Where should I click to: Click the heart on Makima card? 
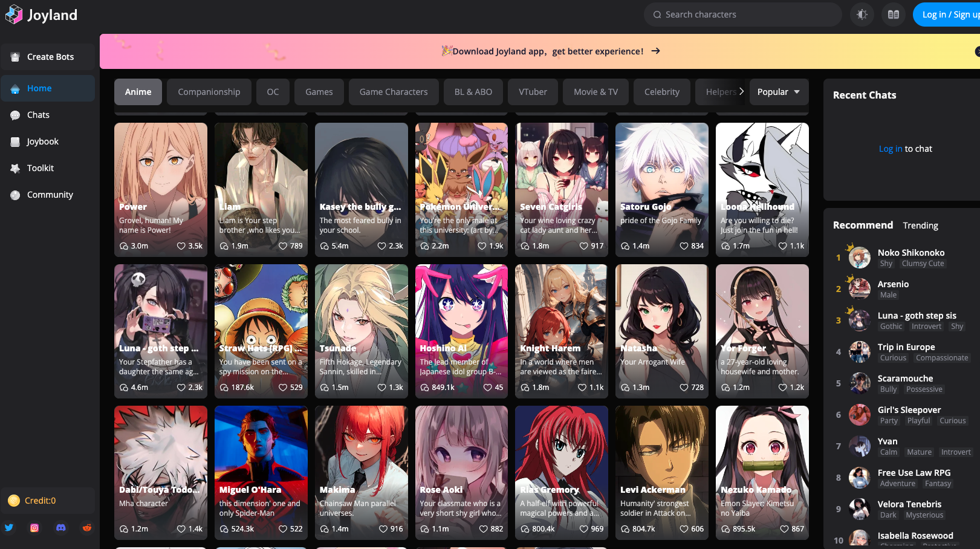pyautogui.click(x=383, y=529)
